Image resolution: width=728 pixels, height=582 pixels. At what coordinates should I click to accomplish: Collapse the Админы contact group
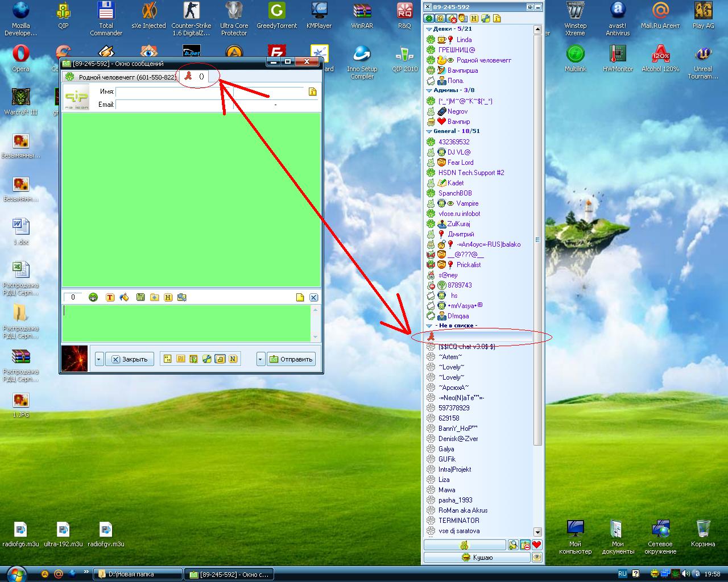tap(429, 90)
